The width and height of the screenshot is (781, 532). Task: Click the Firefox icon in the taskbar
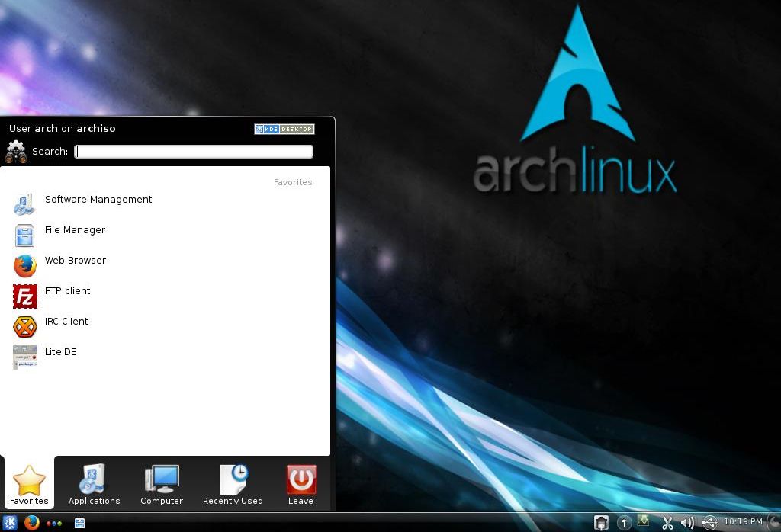[31, 523]
